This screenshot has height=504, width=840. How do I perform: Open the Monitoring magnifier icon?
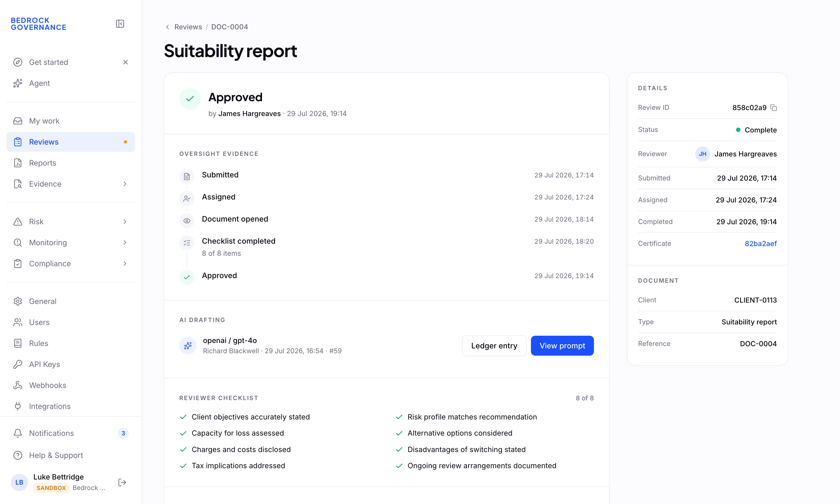click(18, 243)
